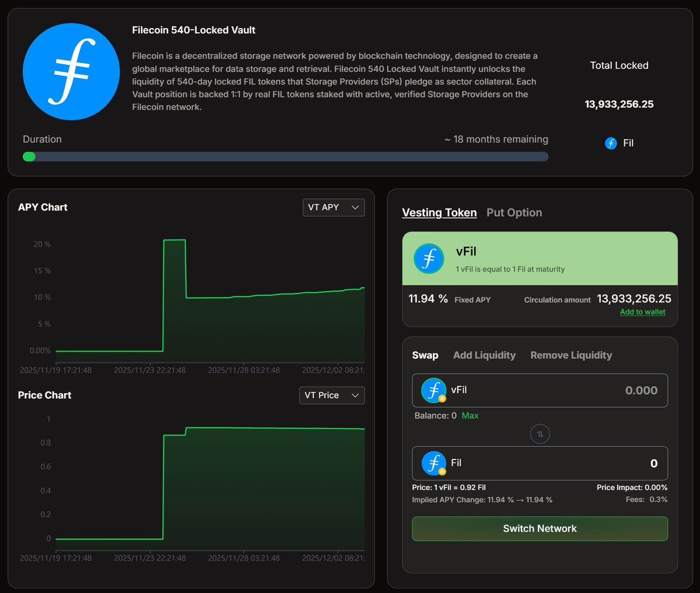Click the APY chart plot area
700x593 pixels.
click(x=210, y=299)
